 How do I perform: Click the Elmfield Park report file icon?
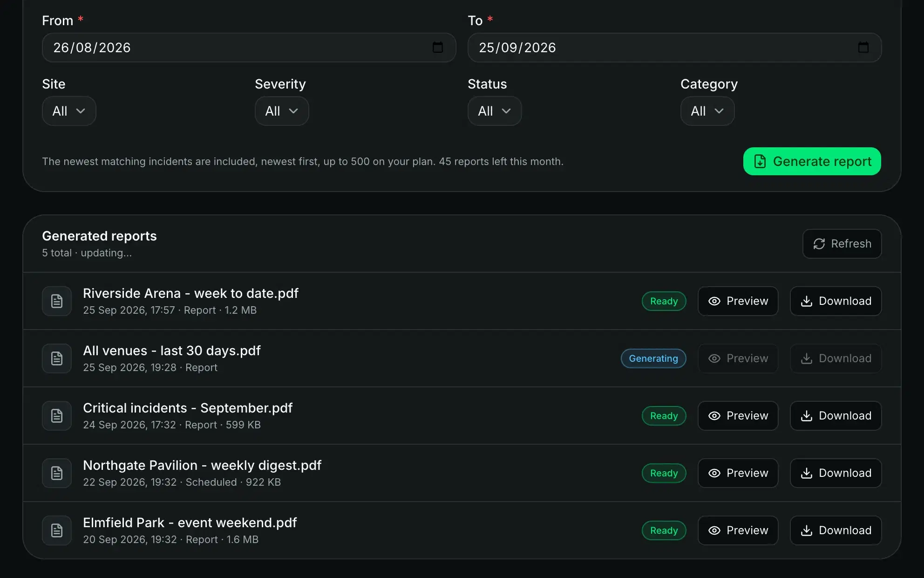pyautogui.click(x=57, y=530)
